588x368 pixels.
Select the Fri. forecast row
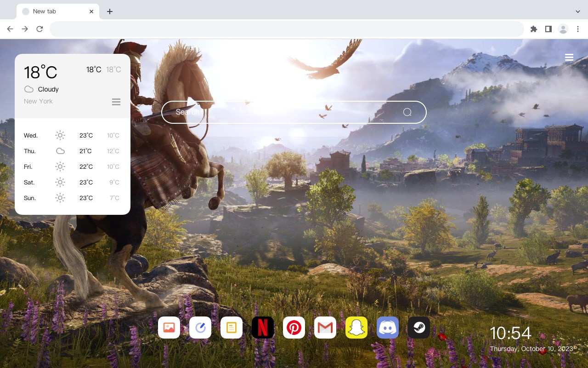pos(73,167)
